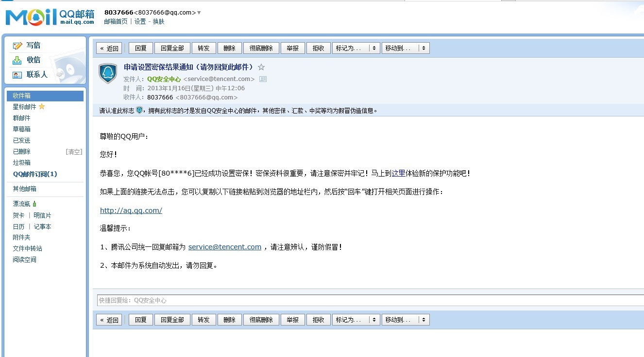Click the top 转发 button
Image resolution: width=644 pixels, height=357 pixels.
tap(204, 48)
